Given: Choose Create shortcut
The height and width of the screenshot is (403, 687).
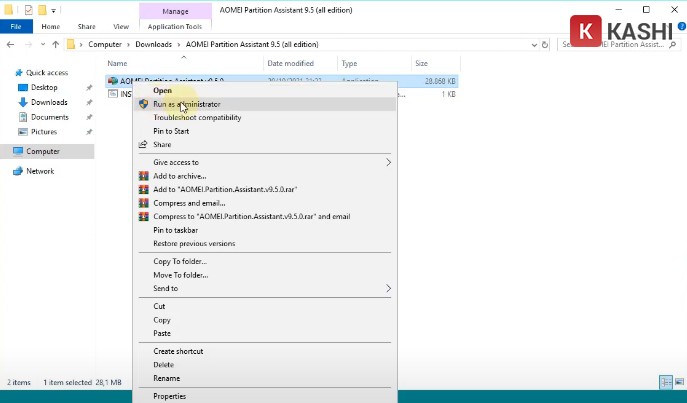Looking at the screenshot, I should pos(265,351).
